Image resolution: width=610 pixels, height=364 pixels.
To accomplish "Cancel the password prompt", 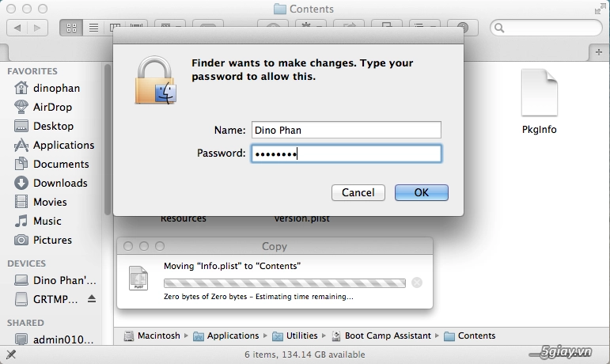I will (x=358, y=192).
